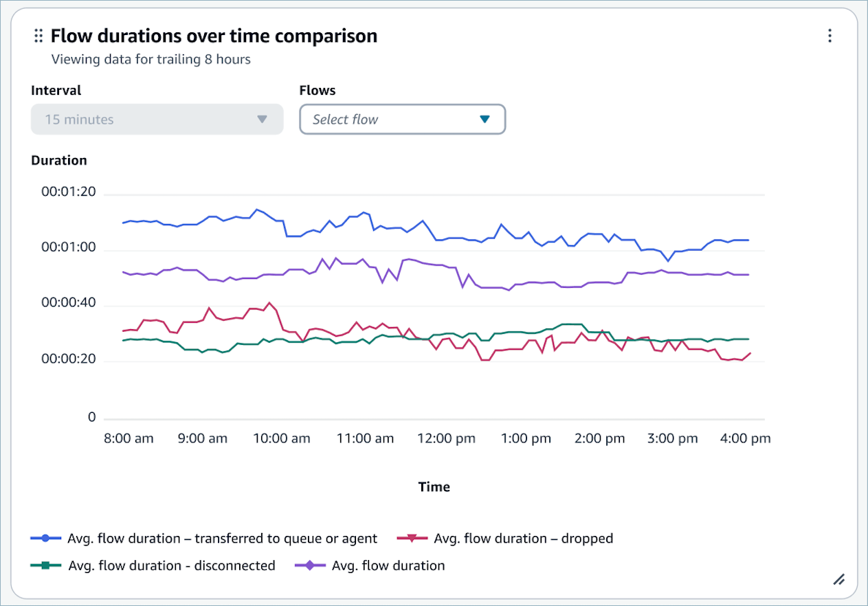The image size is (868, 606).
Task: Open the Interval dropdown showing '15 minutes'
Action: pyautogui.click(x=157, y=119)
